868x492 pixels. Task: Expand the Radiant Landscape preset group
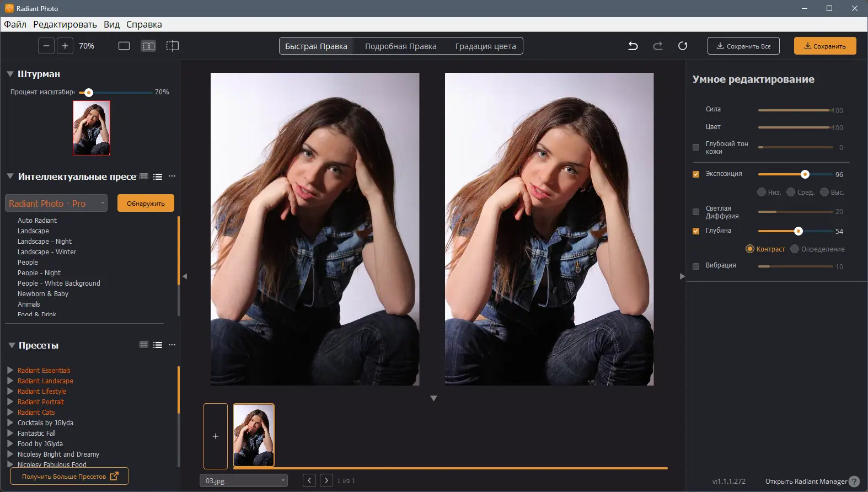pos(10,381)
